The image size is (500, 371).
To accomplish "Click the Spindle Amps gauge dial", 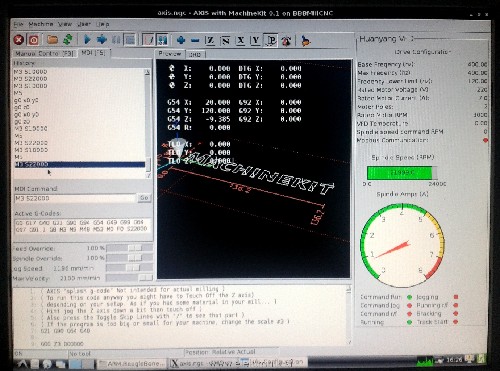I will pyautogui.click(x=402, y=246).
